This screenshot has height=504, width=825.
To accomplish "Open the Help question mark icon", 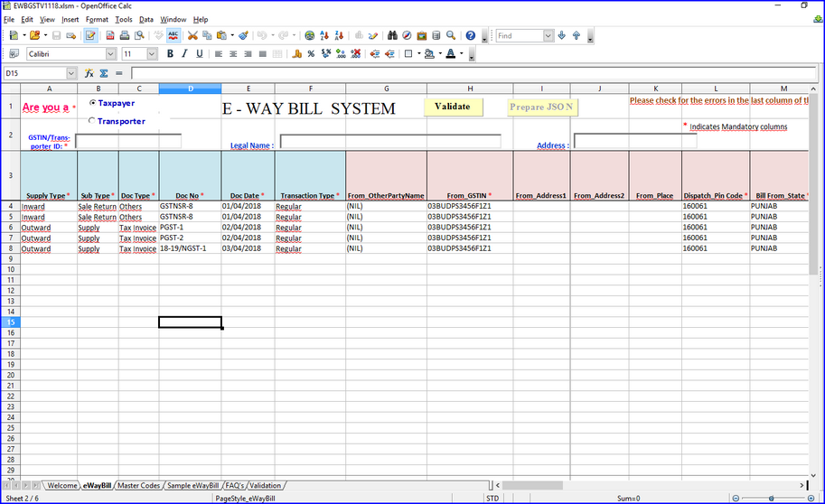I will pos(470,35).
